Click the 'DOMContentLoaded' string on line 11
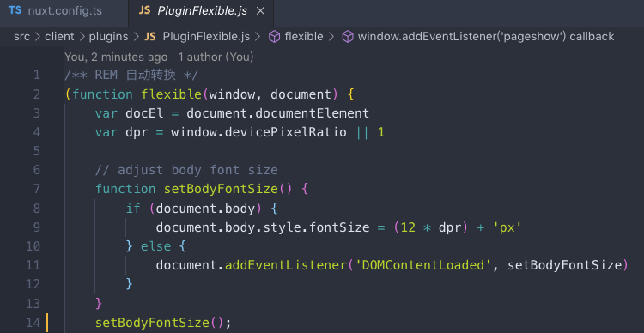 click(423, 266)
